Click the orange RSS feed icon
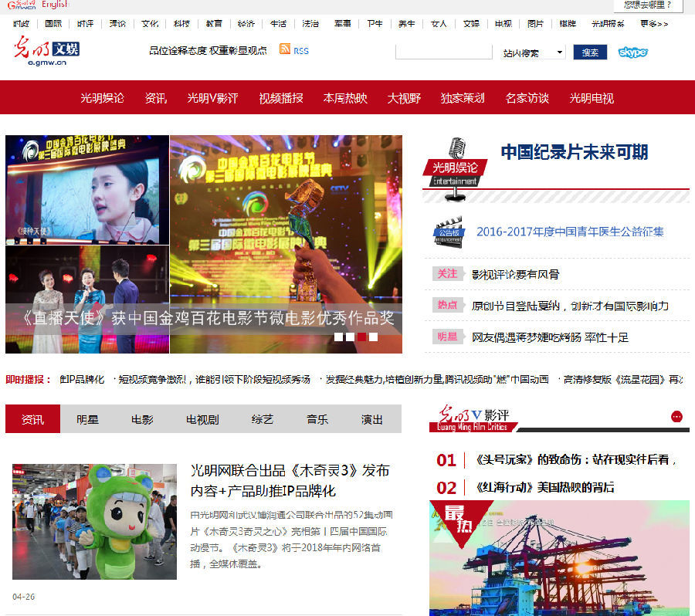 click(x=284, y=49)
